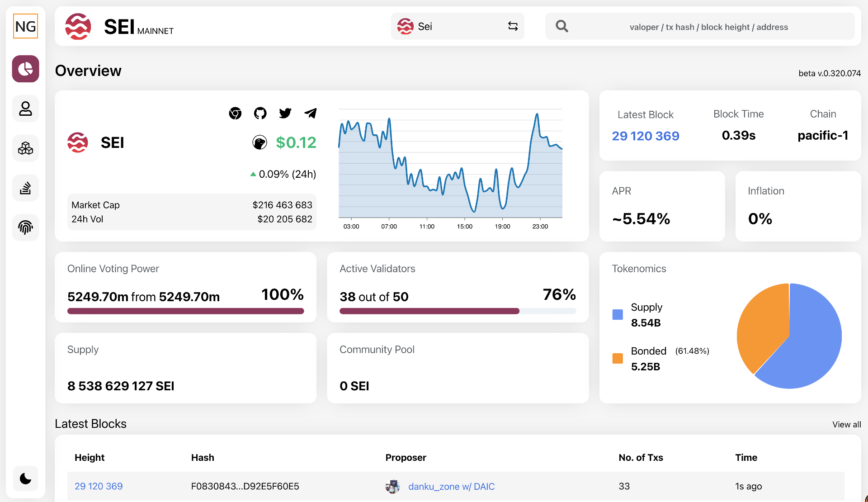
Task: Click the orange Bonded legend swatch
Action: [x=618, y=359]
